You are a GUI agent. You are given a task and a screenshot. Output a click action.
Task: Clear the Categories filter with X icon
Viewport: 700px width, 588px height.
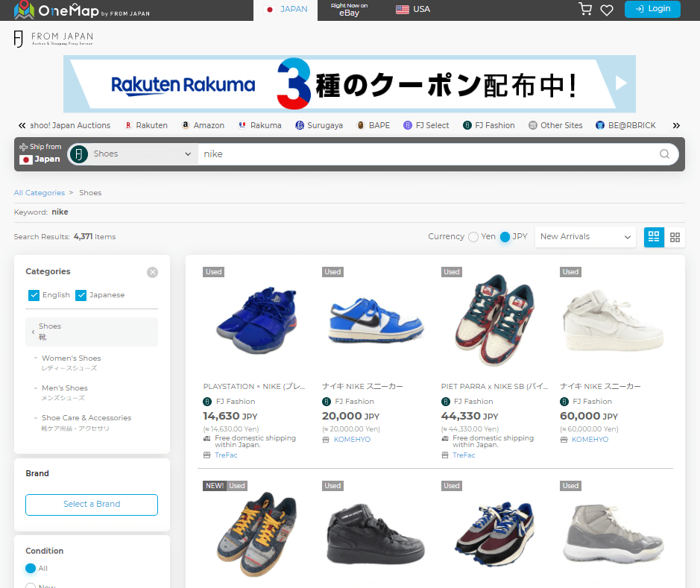pyautogui.click(x=152, y=272)
